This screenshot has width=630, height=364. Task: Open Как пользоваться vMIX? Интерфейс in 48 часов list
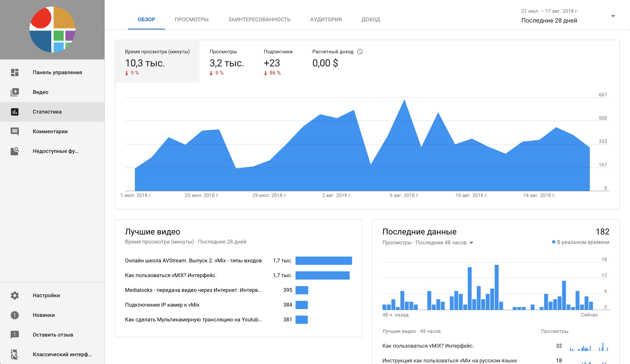(428, 346)
